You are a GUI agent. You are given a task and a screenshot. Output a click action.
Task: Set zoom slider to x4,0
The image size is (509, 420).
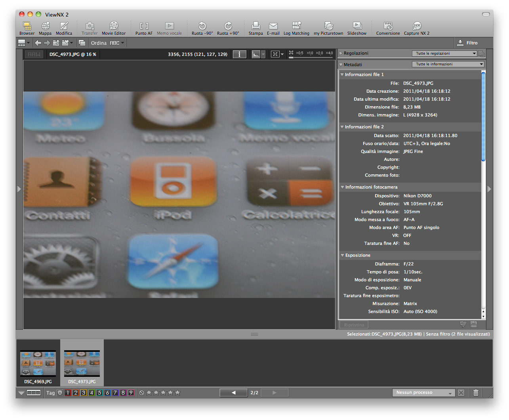pos(329,53)
